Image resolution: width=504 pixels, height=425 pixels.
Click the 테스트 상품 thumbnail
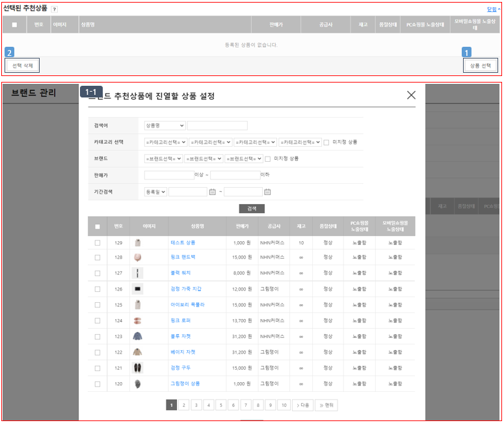point(138,243)
